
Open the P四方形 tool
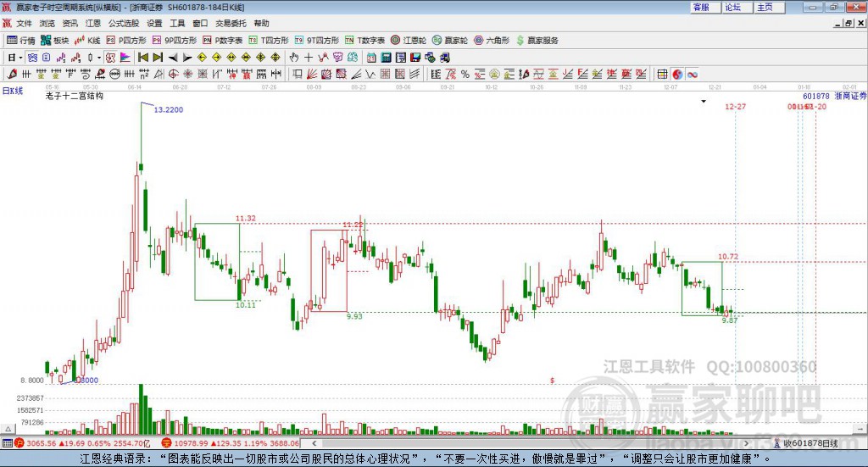pyautogui.click(x=126, y=41)
